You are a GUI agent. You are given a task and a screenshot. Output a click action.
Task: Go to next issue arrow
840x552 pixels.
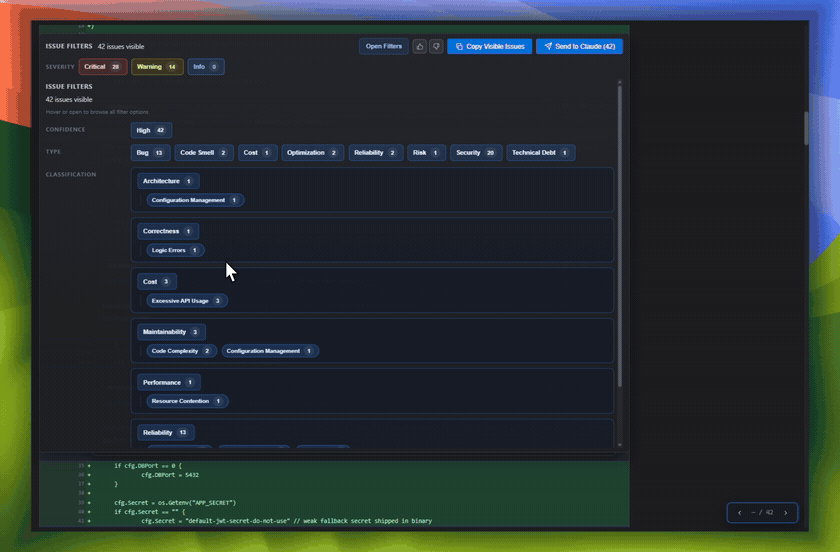(786, 513)
